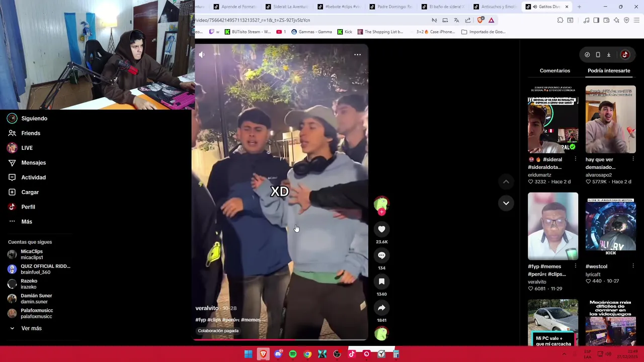Open the 'Importado de Goo...' bookmarks folder
Image resolution: width=644 pixels, height=362 pixels.
click(483, 32)
